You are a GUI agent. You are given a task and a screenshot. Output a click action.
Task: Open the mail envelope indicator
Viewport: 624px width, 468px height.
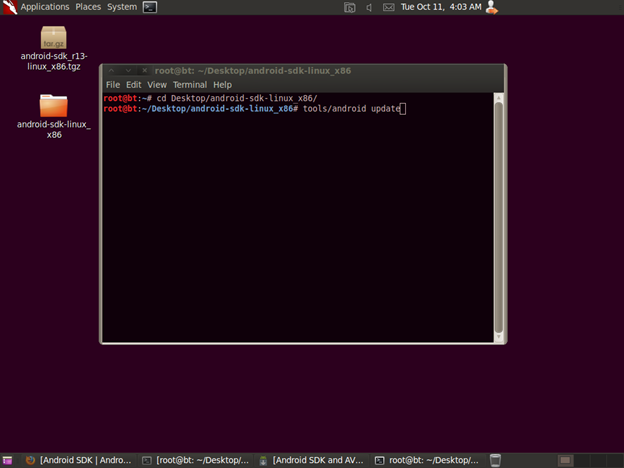[x=388, y=7]
